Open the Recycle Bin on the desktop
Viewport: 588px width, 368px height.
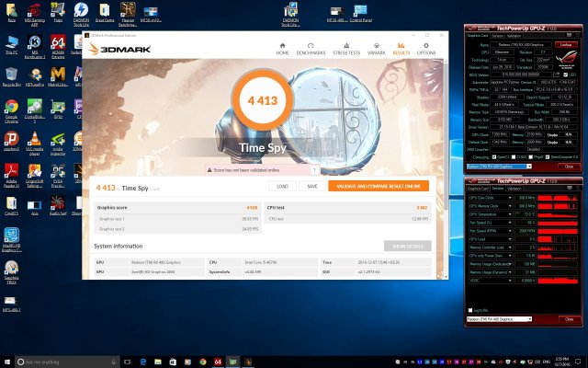point(12,75)
